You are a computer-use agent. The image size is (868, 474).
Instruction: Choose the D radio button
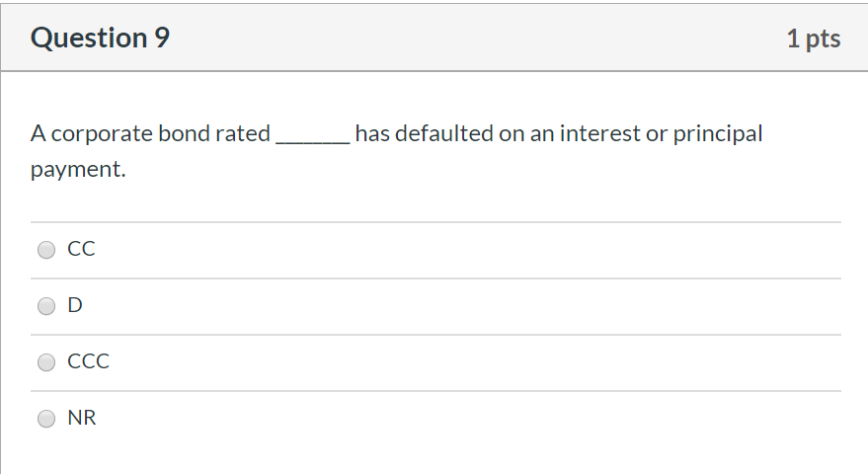(46, 306)
